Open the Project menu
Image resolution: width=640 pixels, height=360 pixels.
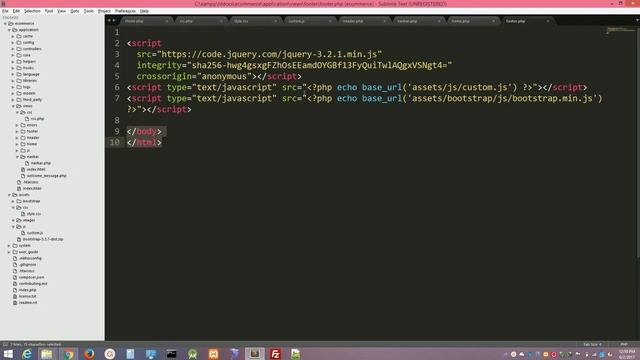pyautogui.click(x=104, y=11)
